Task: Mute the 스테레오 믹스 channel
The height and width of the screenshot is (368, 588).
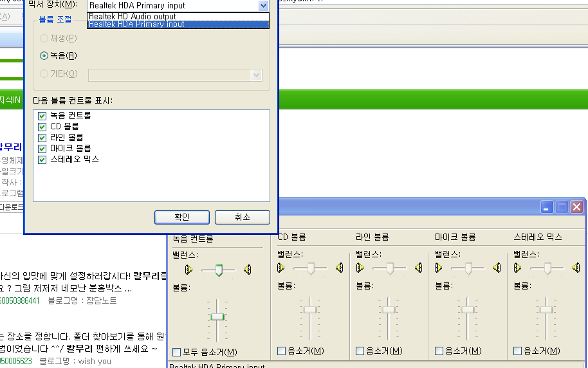Action: [x=517, y=351]
